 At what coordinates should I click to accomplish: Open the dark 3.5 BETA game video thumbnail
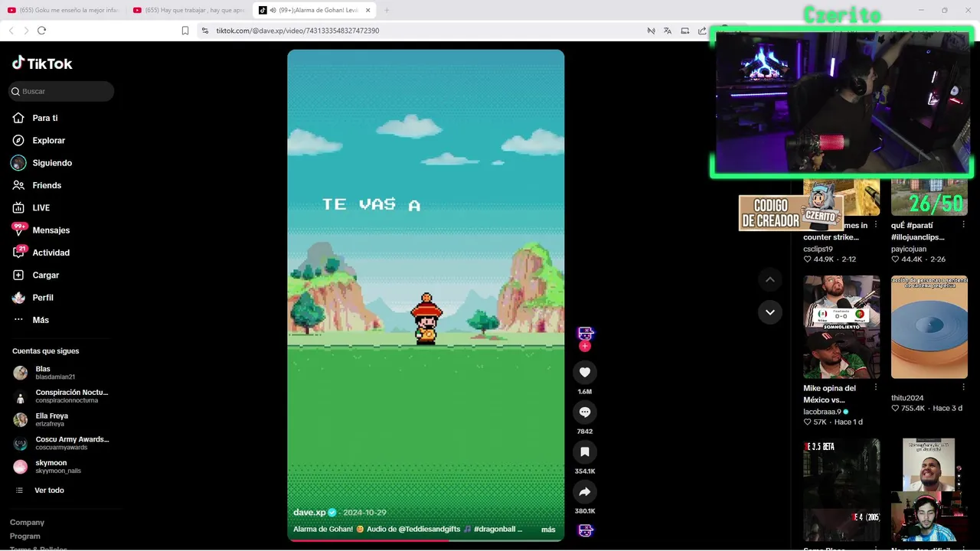[x=841, y=490]
